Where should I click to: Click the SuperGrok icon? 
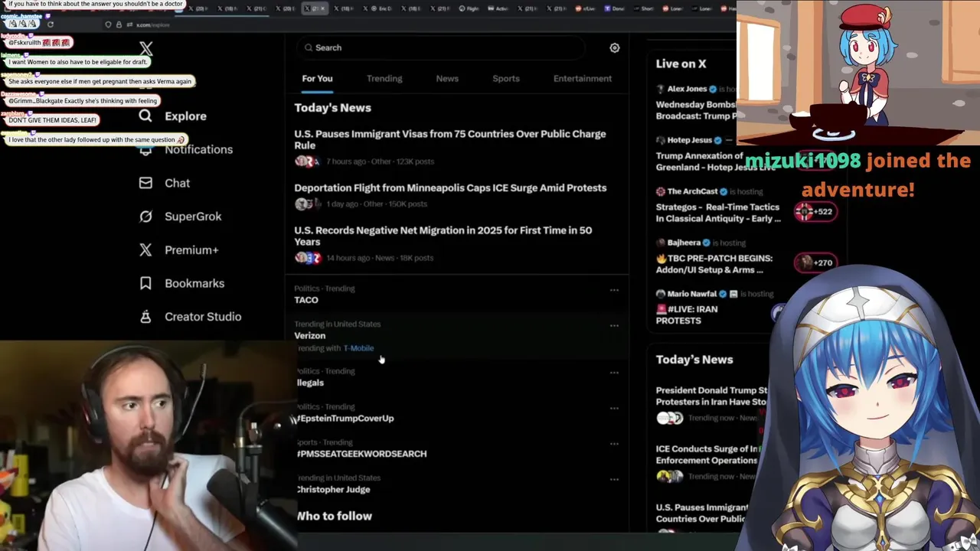click(145, 217)
